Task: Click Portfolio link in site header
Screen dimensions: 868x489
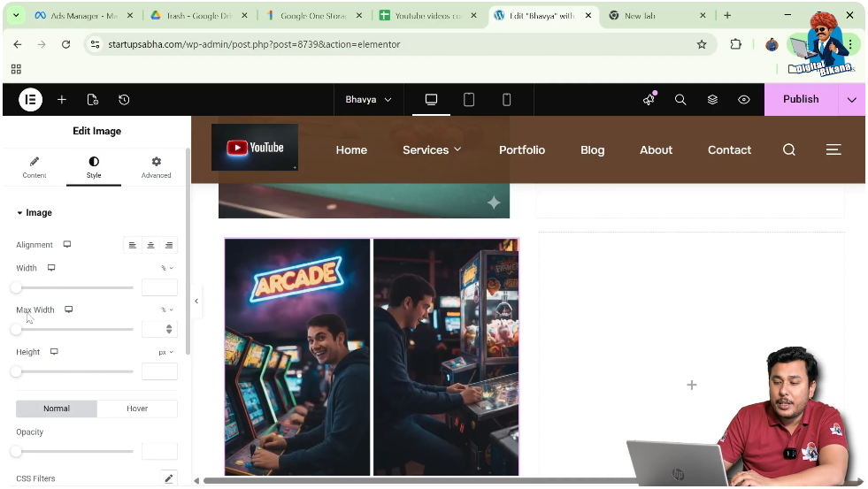Action: [x=522, y=150]
